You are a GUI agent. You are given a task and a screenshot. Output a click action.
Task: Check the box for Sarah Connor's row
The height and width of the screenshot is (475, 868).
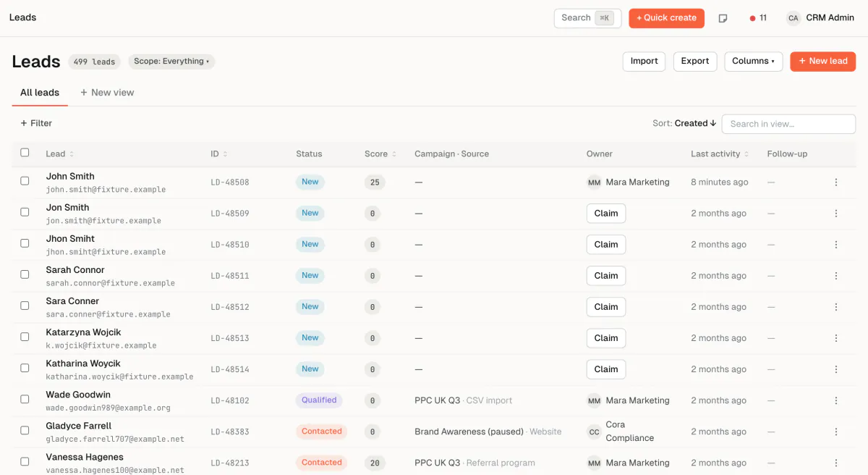pyautogui.click(x=25, y=274)
